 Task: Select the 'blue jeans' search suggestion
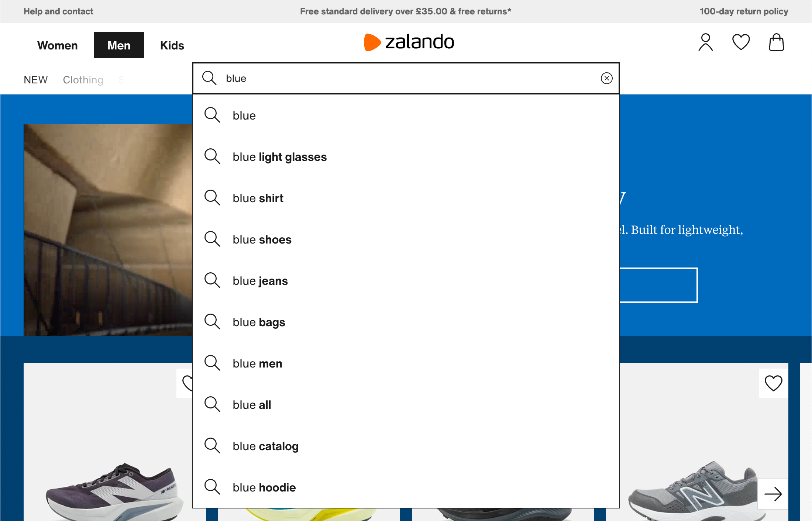pyautogui.click(x=260, y=281)
